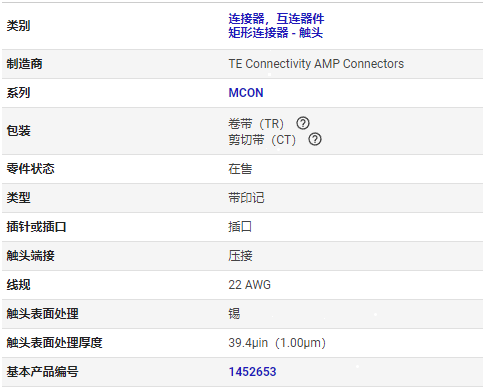Click the 制造商 row label
483x388 pixels.
point(24,64)
